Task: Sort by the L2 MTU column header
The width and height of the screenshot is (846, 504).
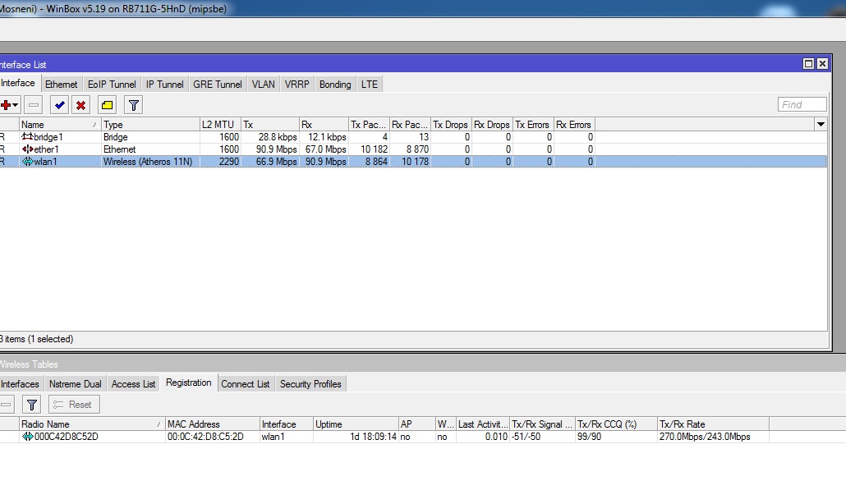Action: pos(218,125)
